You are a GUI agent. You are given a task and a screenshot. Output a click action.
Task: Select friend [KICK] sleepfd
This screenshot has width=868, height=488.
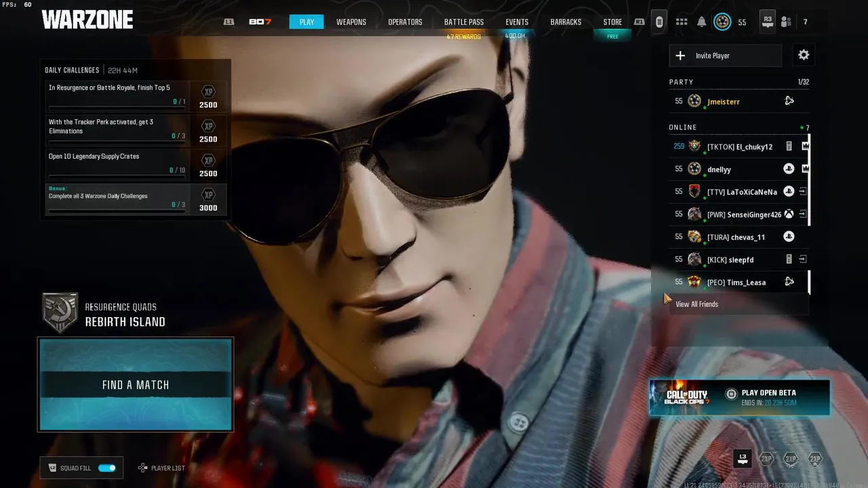pos(739,259)
